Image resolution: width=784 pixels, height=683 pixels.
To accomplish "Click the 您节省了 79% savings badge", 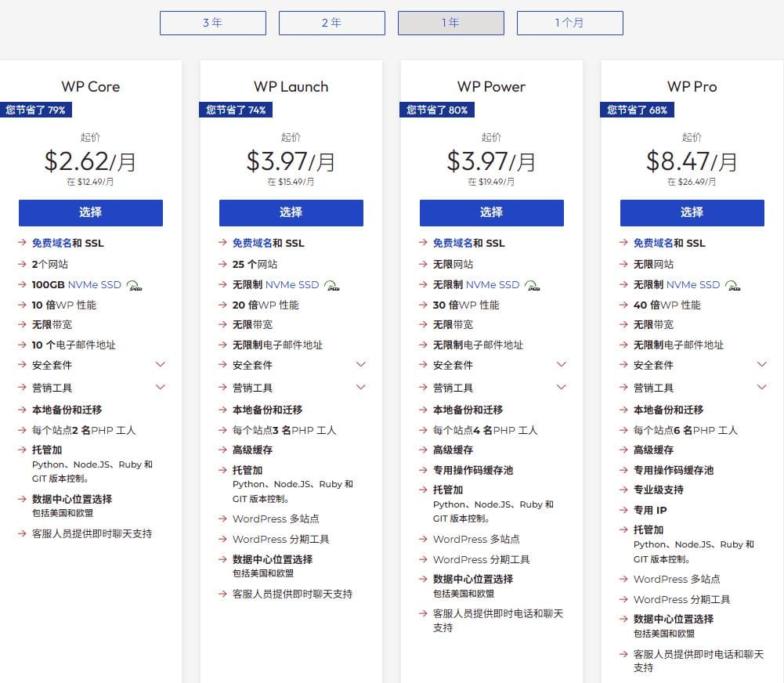I will tap(36, 110).
